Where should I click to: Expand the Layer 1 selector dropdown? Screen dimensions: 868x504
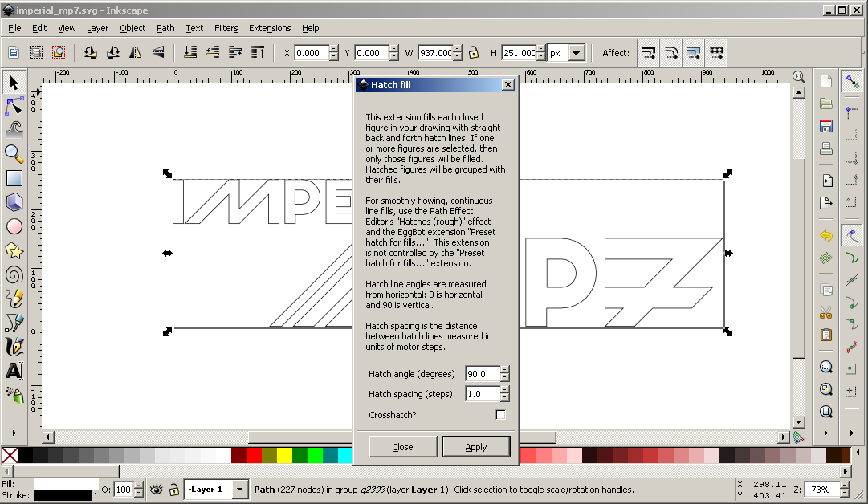(x=240, y=489)
